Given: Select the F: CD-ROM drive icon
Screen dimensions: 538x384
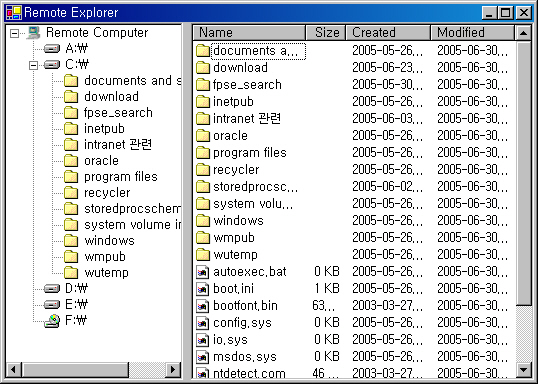Looking at the screenshot, I should click(x=52, y=321).
